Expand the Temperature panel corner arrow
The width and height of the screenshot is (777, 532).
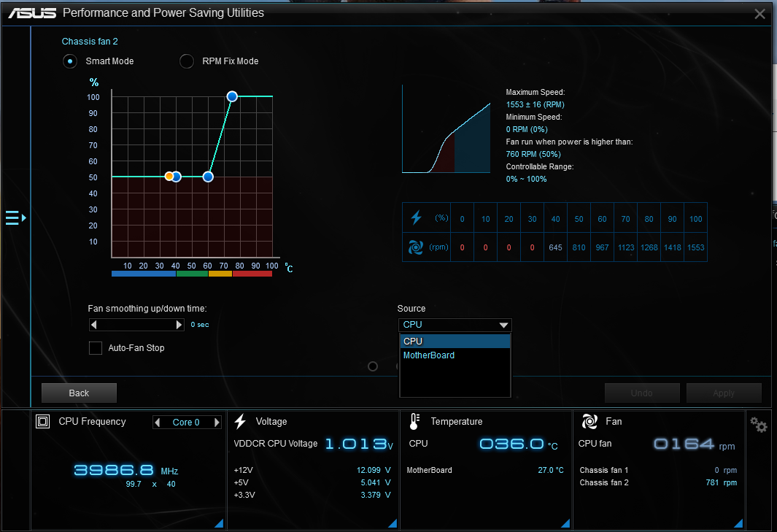click(565, 523)
